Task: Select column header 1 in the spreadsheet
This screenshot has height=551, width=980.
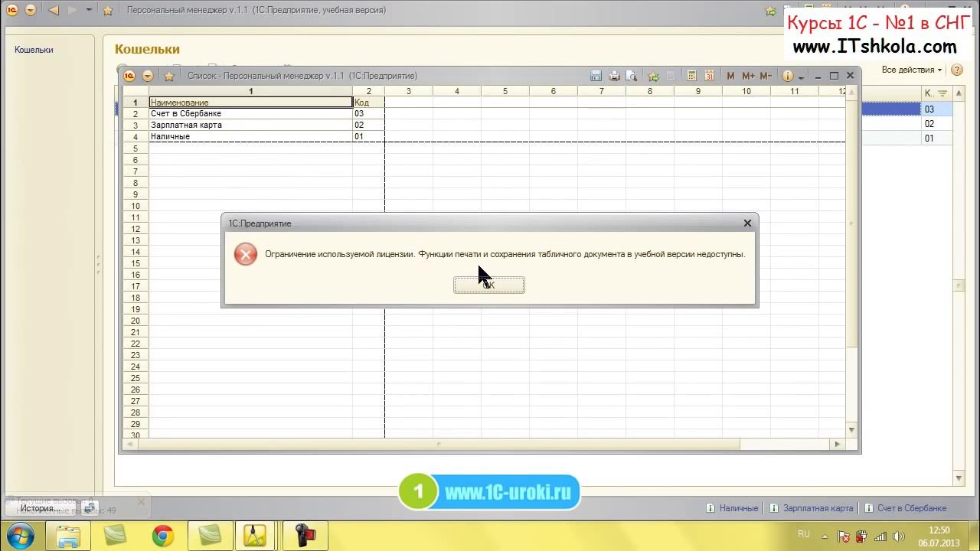Action: pyautogui.click(x=251, y=91)
